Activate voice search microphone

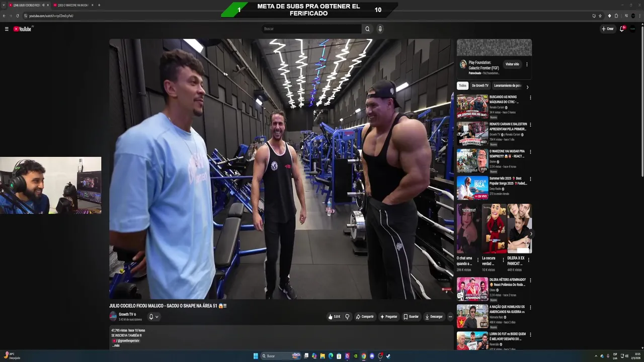(380, 29)
